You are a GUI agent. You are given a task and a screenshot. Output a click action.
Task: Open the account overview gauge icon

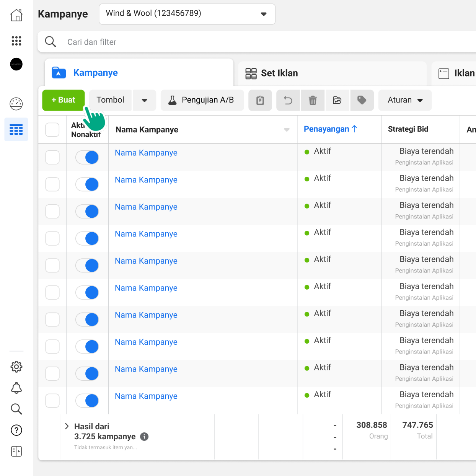click(x=16, y=104)
